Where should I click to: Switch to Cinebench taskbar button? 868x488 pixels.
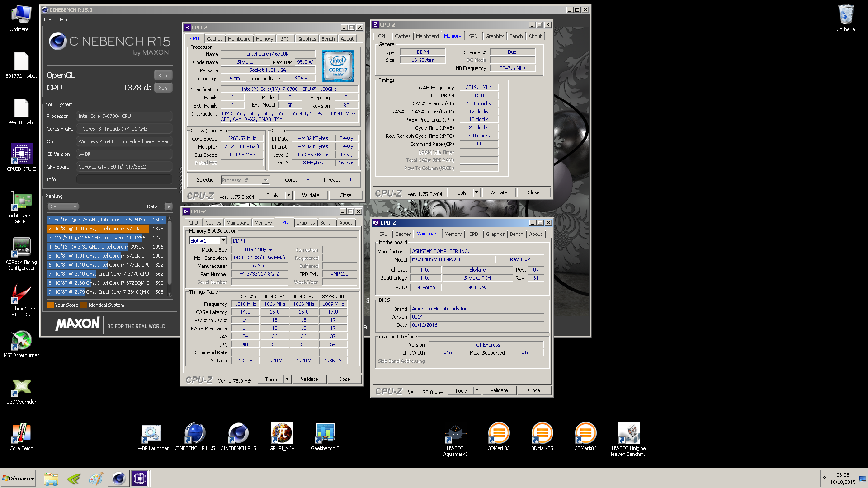[118, 479]
